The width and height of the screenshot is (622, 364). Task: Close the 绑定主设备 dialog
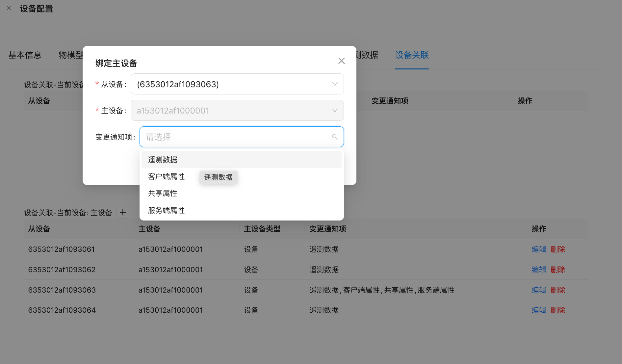click(341, 61)
